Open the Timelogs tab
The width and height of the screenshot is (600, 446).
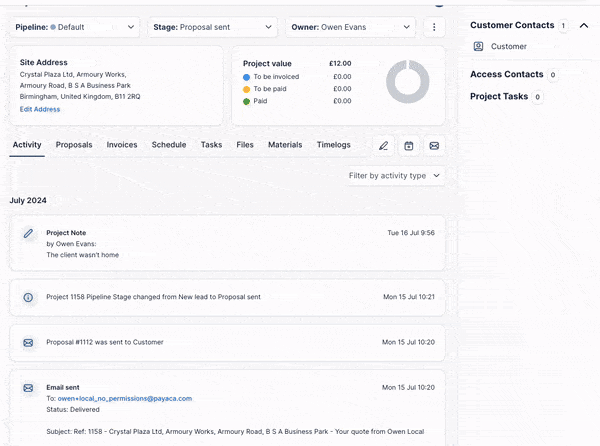point(334,145)
